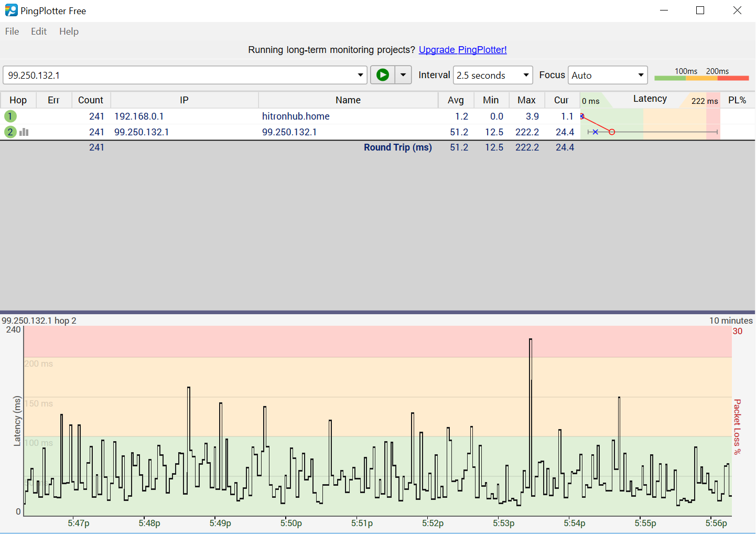
Task: Select the hop 2 name cell 99.250.132.1
Action: pyautogui.click(x=289, y=132)
